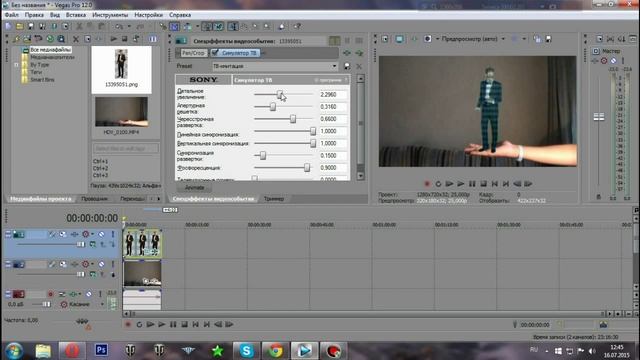Expand the By Type folder in the media tree
Screen dimensions: 640x360
coord(16,65)
